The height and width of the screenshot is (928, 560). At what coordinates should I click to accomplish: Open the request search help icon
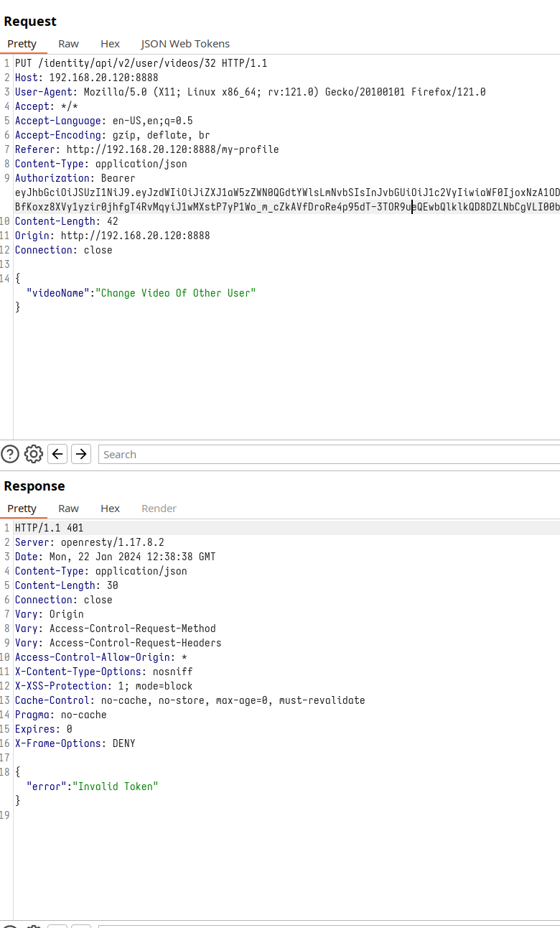pyautogui.click(x=10, y=454)
